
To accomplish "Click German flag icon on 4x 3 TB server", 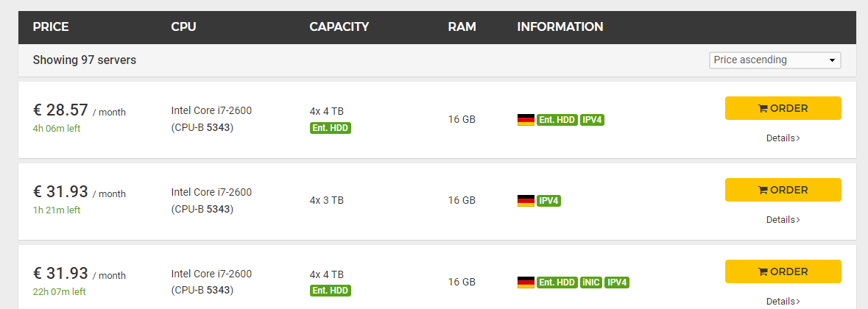I will [x=526, y=200].
